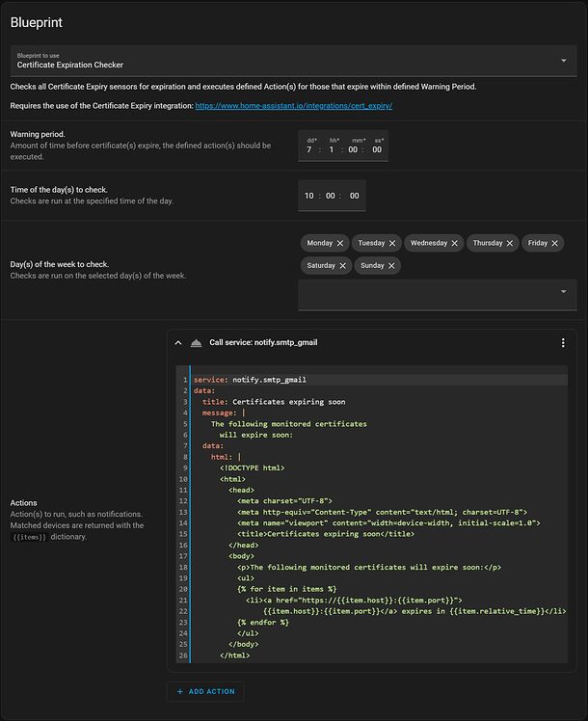The image size is (588, 721).
Task: Click the '{% for item in items %}' line
Action: tap(287, 589)
